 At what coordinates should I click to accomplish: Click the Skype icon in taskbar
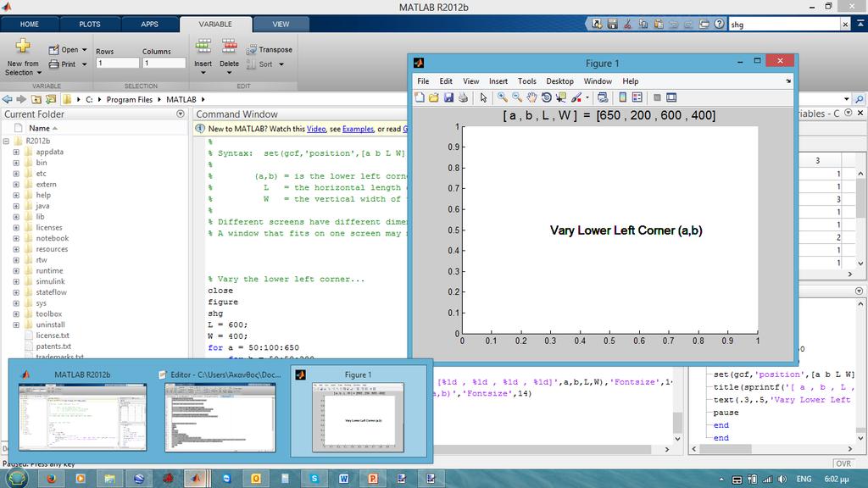(x=314, y=479)
